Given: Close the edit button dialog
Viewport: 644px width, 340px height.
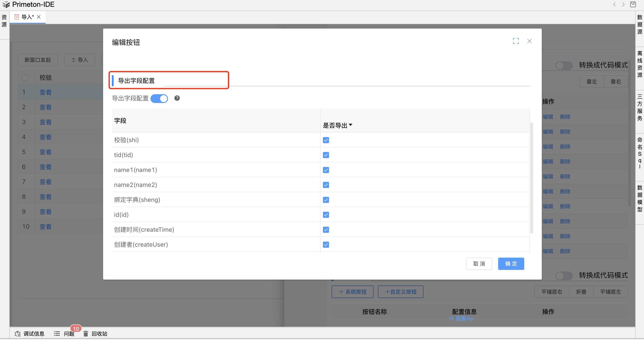Looking at the screenshot, I should tap(529, 41).
